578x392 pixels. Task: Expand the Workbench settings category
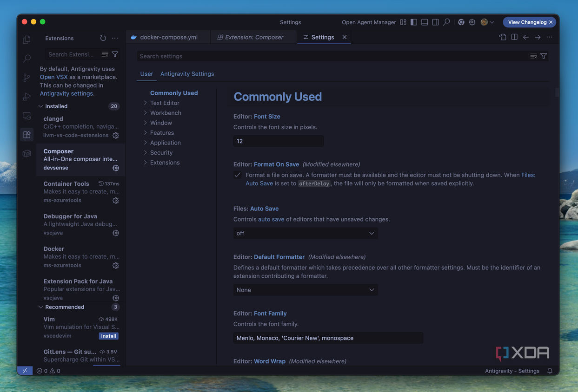[166, 113]
